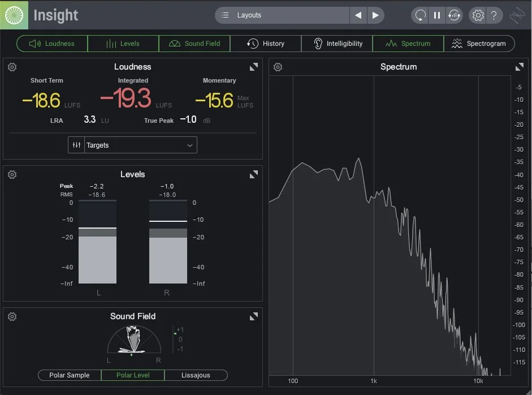Screen dimensions: 532x395
Task: Click the spectrum analyzer curve display
Action: pos(390,226)
